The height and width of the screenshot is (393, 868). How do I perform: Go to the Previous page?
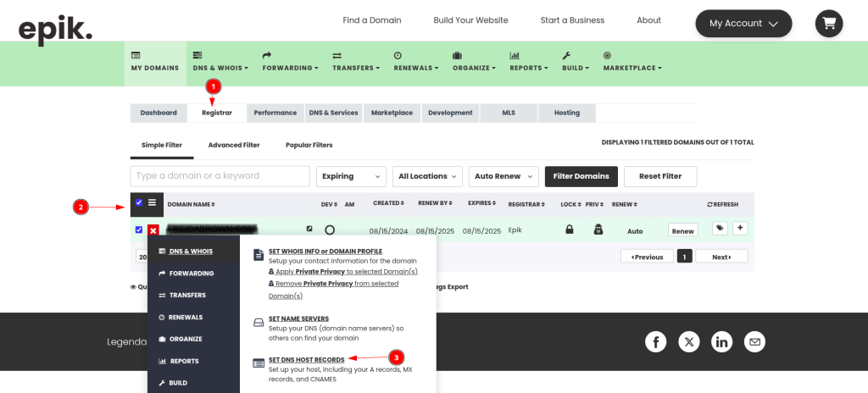[647, 257]
